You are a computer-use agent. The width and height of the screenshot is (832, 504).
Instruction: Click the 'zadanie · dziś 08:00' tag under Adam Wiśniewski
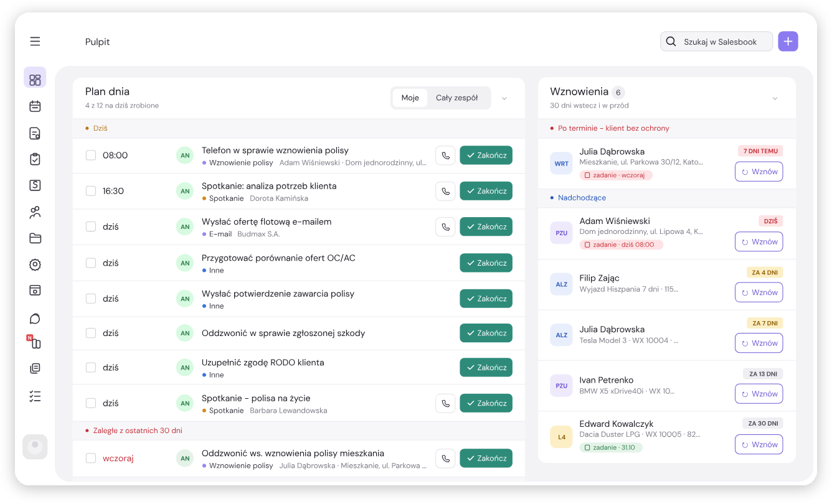coord(622,245)
